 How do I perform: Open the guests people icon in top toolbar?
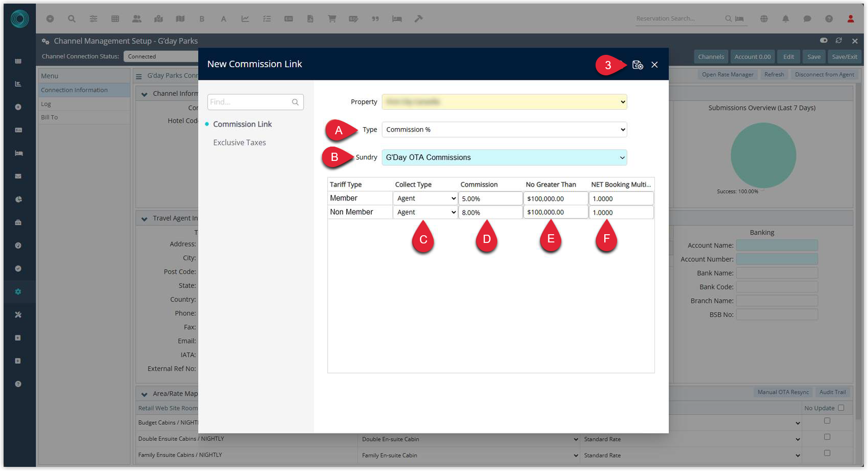(137, 18)
